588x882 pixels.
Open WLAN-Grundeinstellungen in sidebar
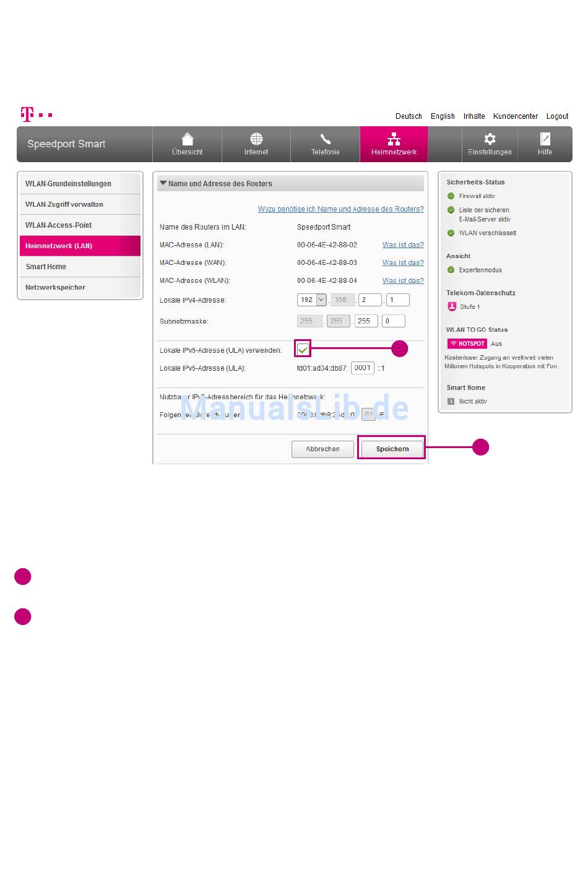[80, 184]
